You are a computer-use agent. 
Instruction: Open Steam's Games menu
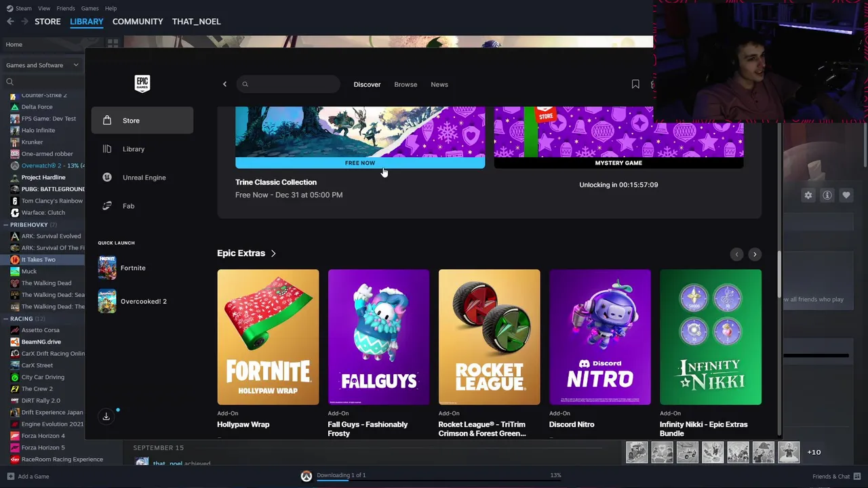tap(90, 8)
